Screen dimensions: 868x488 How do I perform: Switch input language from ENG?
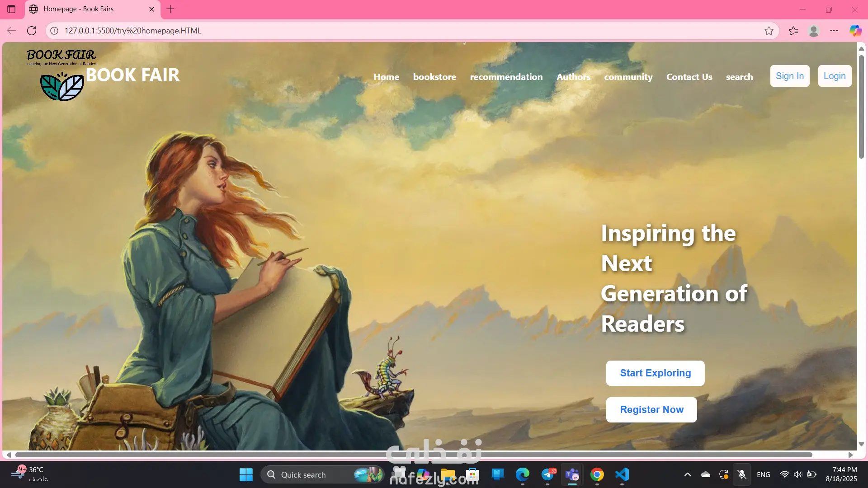tap(764, 475)
